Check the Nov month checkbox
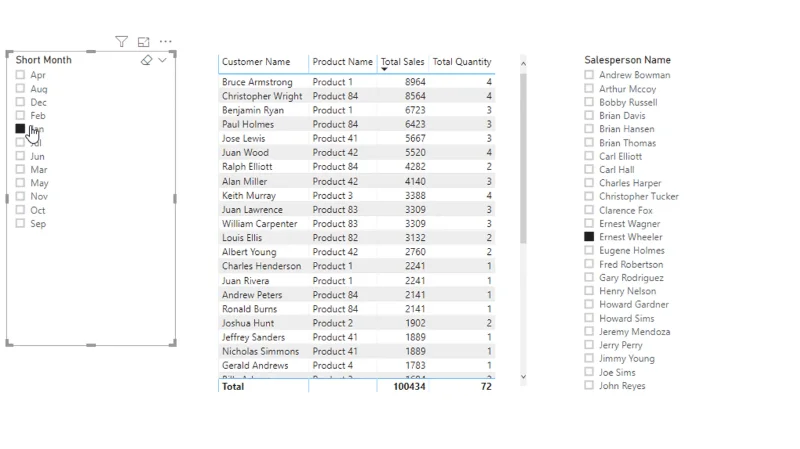 20,196
